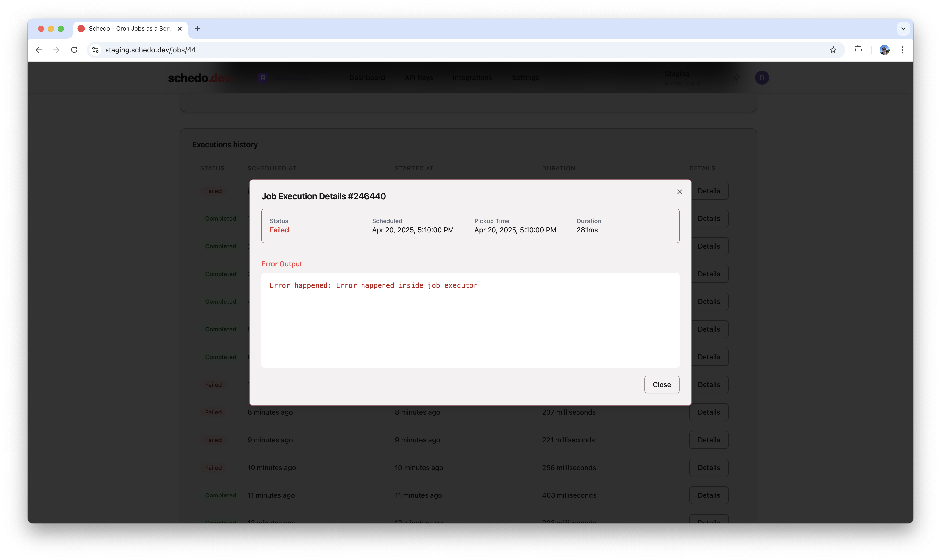Image resolution: width=941 pixels, height=560 pixels.
Task: Open the API Keys nav item
Action: 418,78
